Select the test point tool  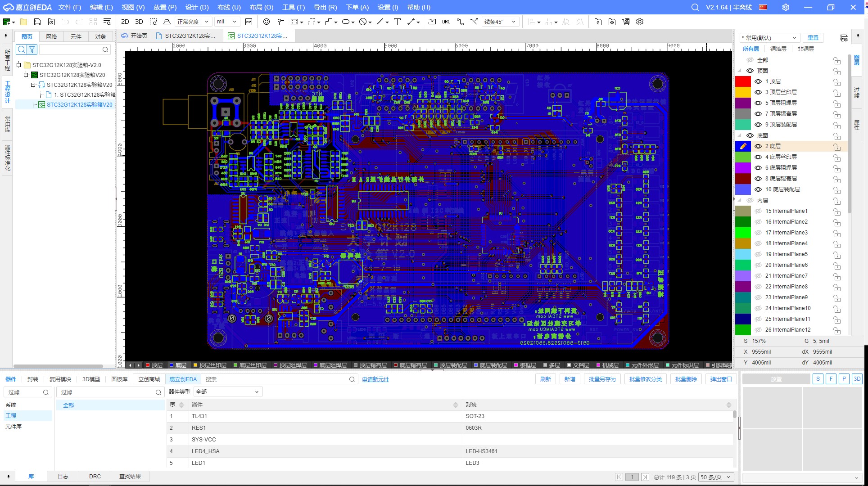coord(280,22)
